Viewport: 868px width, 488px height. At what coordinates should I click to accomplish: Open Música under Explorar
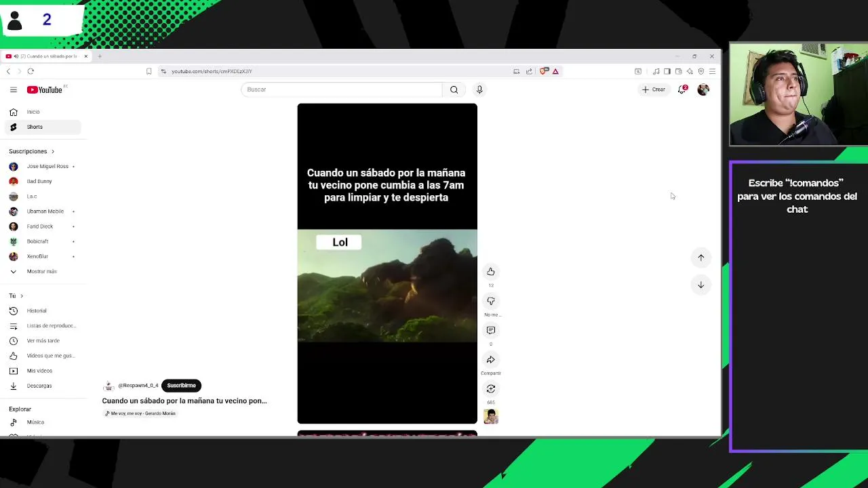[42, 422]
